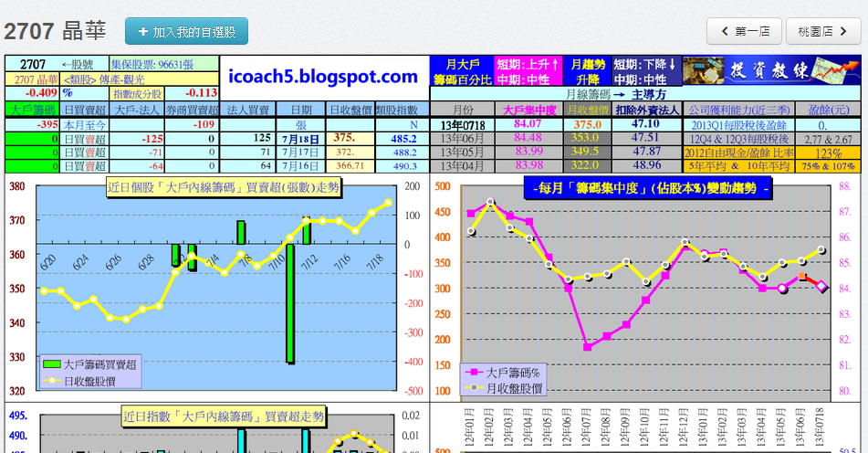Click the 366.71 closing price cell

pyautogui.click(x=350, y=165)
